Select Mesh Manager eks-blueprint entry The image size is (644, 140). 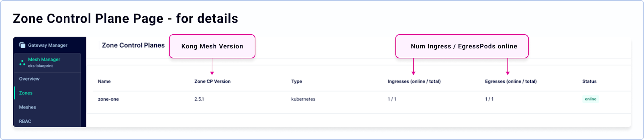[44, 62]
